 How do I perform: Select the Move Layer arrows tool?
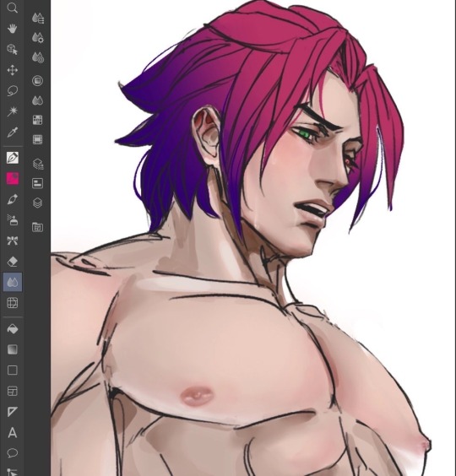point(12,70)
